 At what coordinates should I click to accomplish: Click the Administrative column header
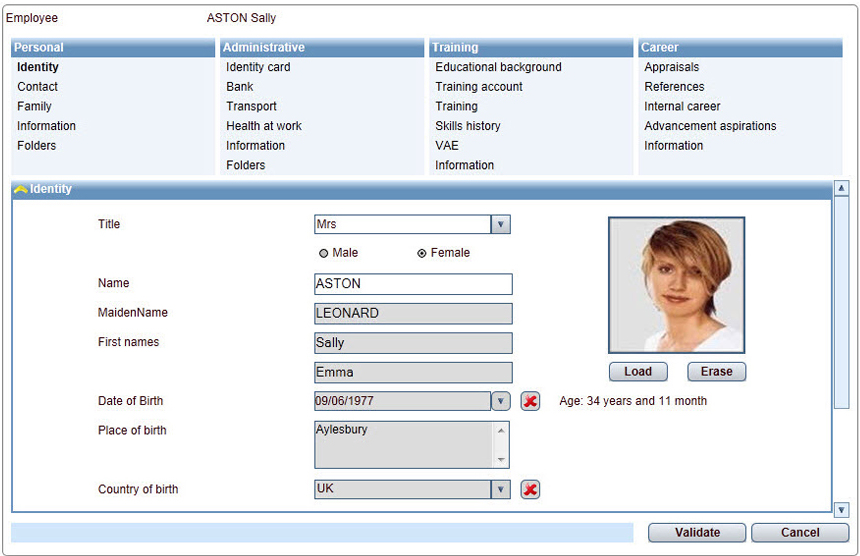pos(322,48)
